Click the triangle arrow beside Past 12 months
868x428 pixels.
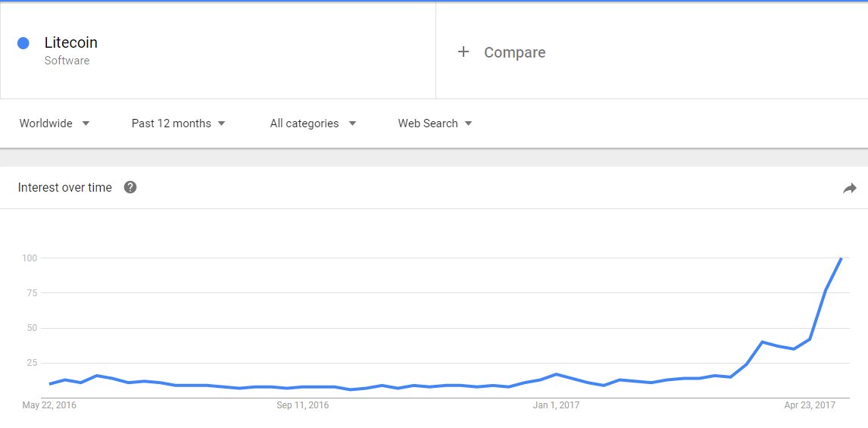coord(221,123)
